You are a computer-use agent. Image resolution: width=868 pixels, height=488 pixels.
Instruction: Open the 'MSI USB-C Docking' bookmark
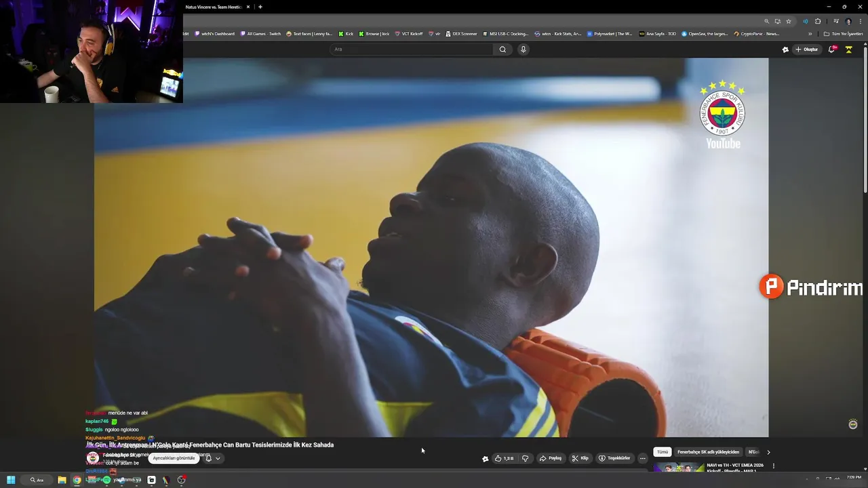point(505,33)
